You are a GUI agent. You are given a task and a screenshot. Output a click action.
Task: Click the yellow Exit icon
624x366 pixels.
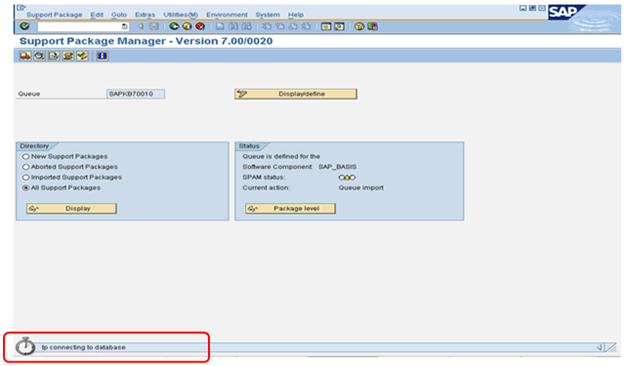coord(187,26)
